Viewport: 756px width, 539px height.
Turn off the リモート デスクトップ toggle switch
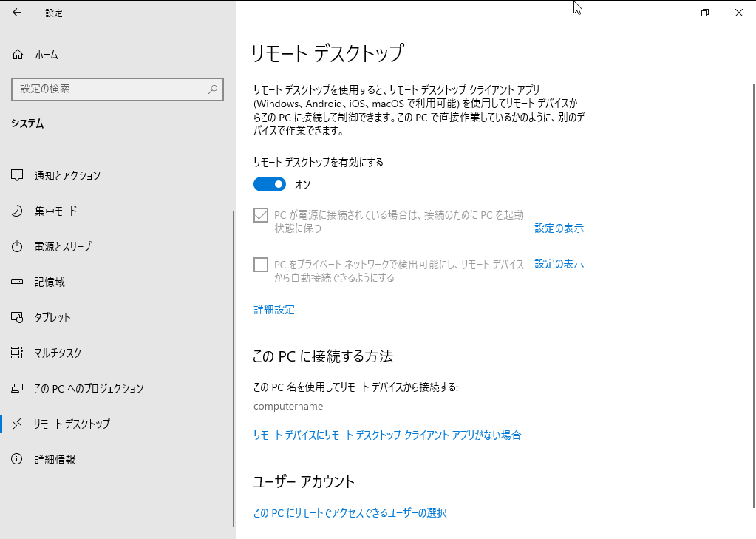270,184
